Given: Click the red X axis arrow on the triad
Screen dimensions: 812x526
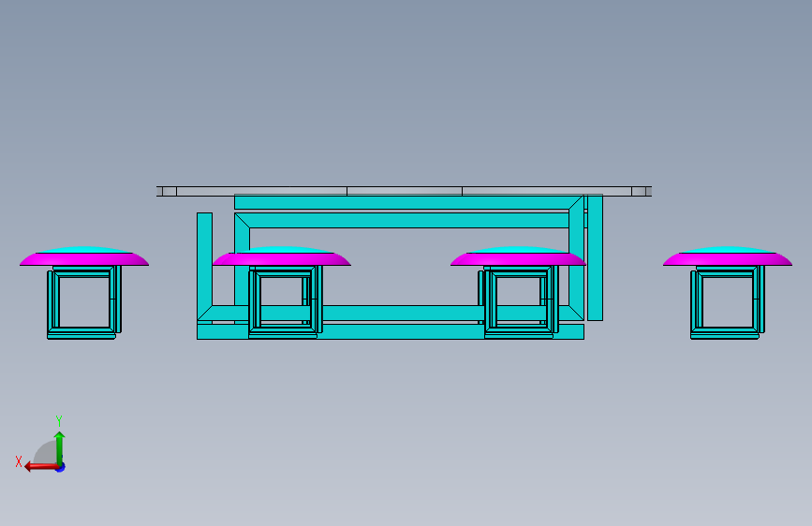Looking at the screenshot, I should point(41,467).
